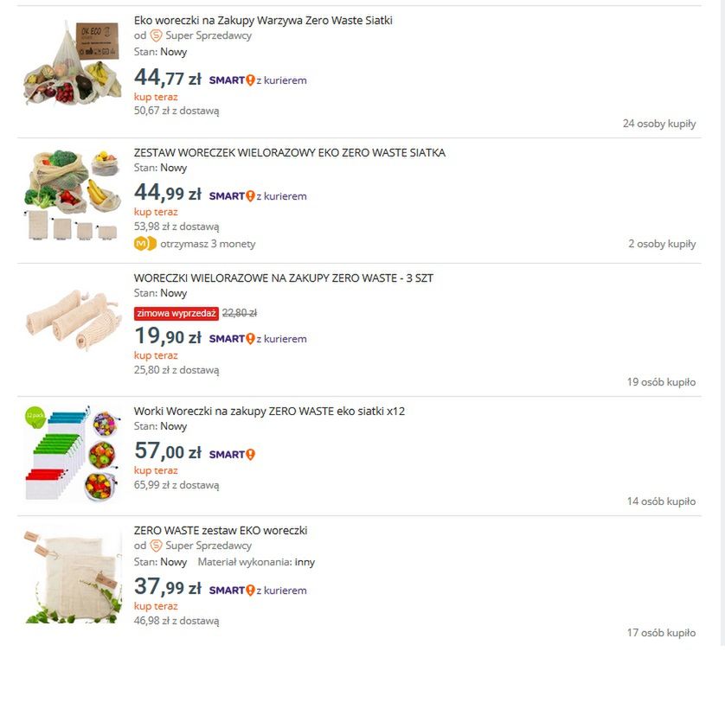Open the ZESTAW WORECZEK WIELORAZOWY EKO listing
Image resolution: width=725 pixels, height=728 pixels.
(289, 153)
